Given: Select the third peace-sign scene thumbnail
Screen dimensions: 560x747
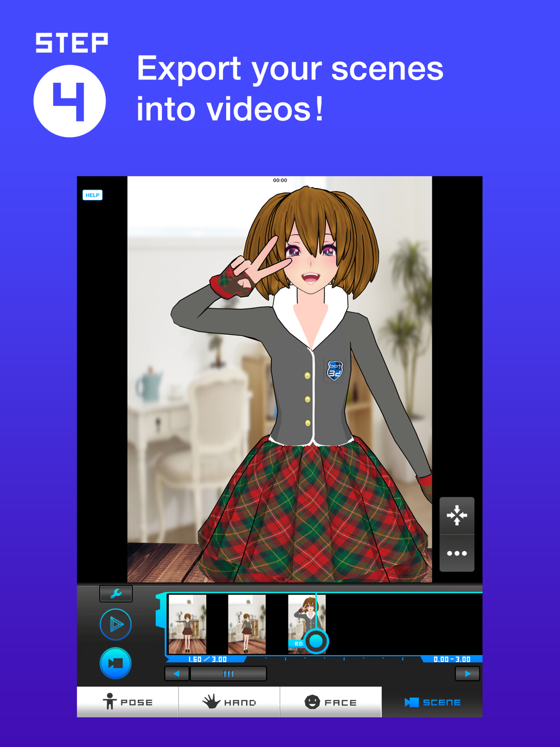Looking at the screenshot, I should pos(306,624).
